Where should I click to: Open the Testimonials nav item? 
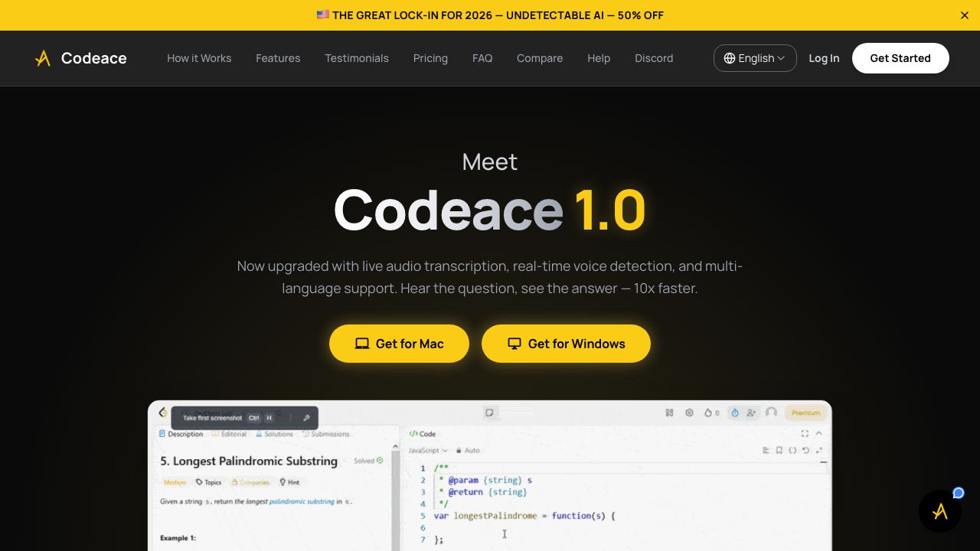point(357,58)
